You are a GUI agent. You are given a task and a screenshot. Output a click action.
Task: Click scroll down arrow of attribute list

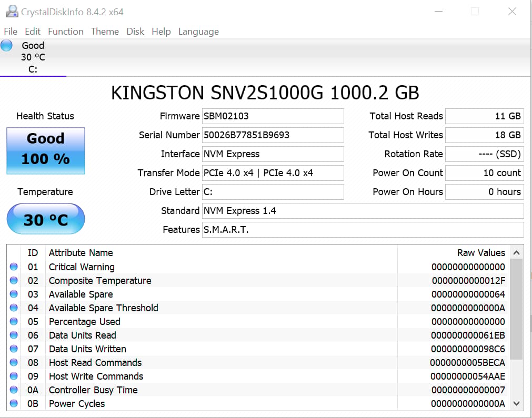point(516,403)
